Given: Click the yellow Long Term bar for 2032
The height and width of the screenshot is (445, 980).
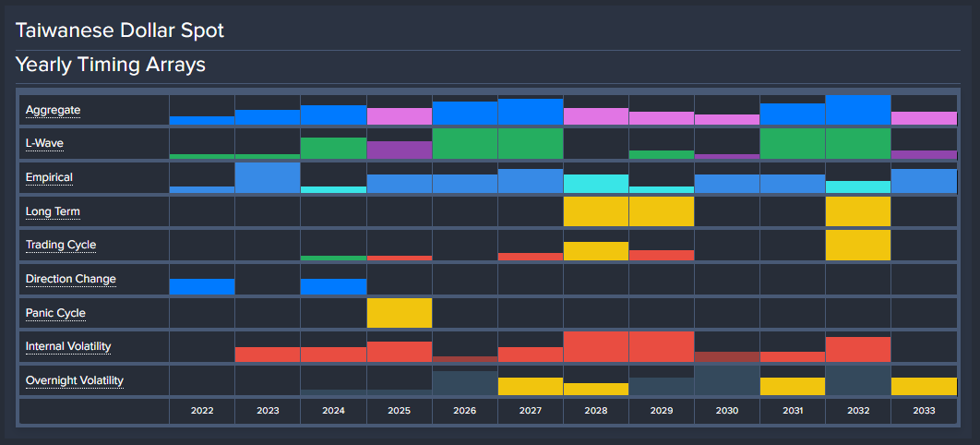Looking at the screenshot, I should pyautogui.click(x=857, y=211).
